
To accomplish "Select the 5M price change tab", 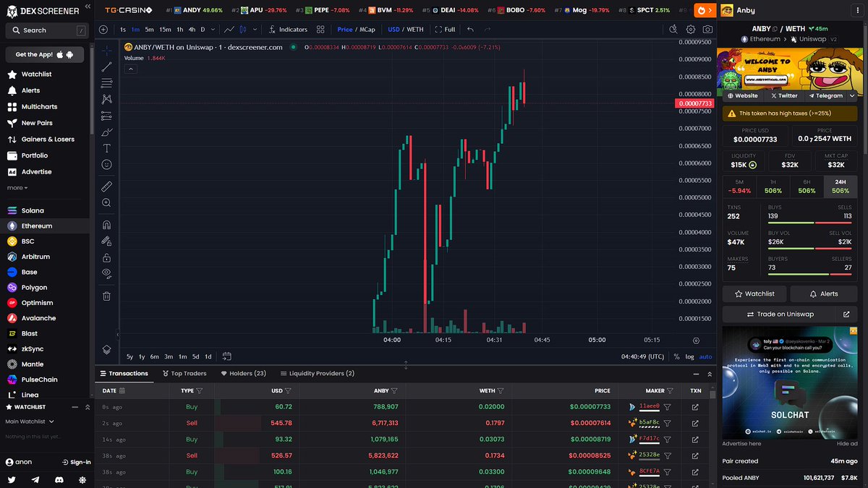I will point(739,187).
